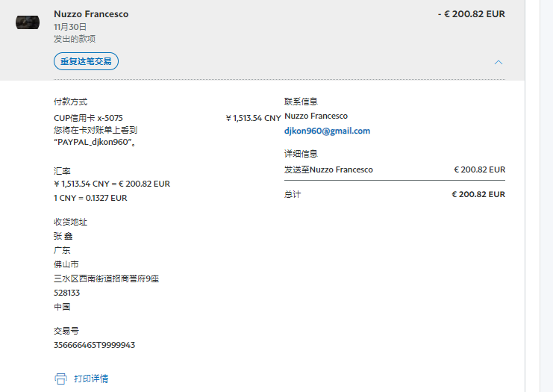Click the transaction ID 356666465T9999943
The image size is (553, 392).
[94, 345]
